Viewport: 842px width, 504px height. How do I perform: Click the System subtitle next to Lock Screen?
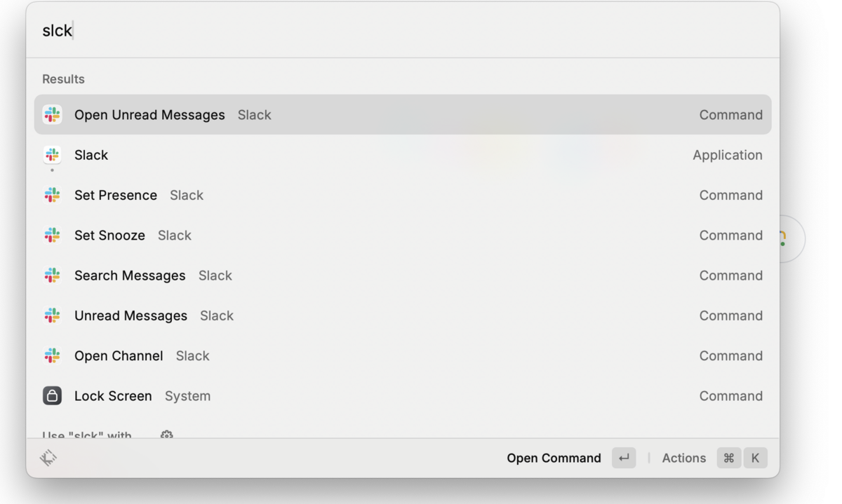(187, 396)
